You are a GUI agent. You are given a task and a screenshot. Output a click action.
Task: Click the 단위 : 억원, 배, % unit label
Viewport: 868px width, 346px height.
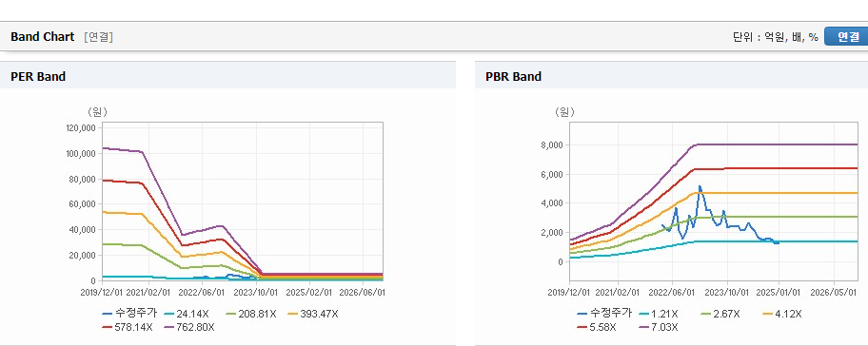[775, 37]
